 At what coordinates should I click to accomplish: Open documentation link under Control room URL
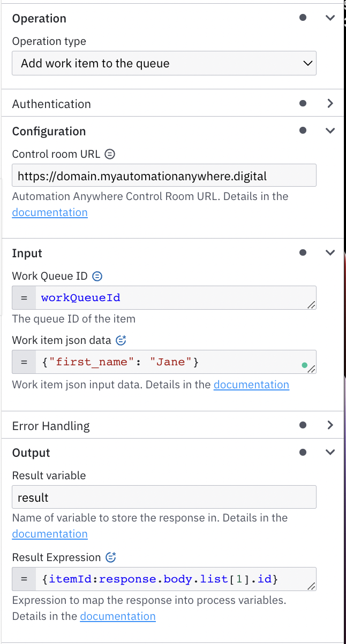pos(50,212)
